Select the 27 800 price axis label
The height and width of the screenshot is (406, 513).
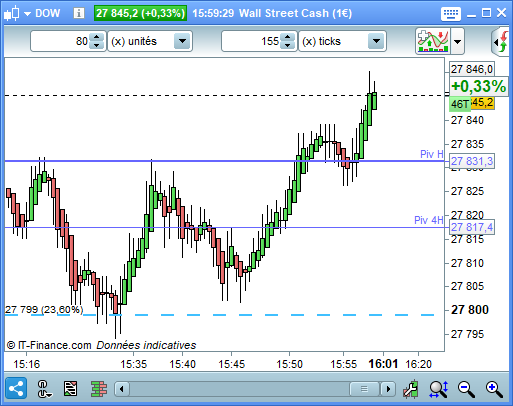click(470, 310)
